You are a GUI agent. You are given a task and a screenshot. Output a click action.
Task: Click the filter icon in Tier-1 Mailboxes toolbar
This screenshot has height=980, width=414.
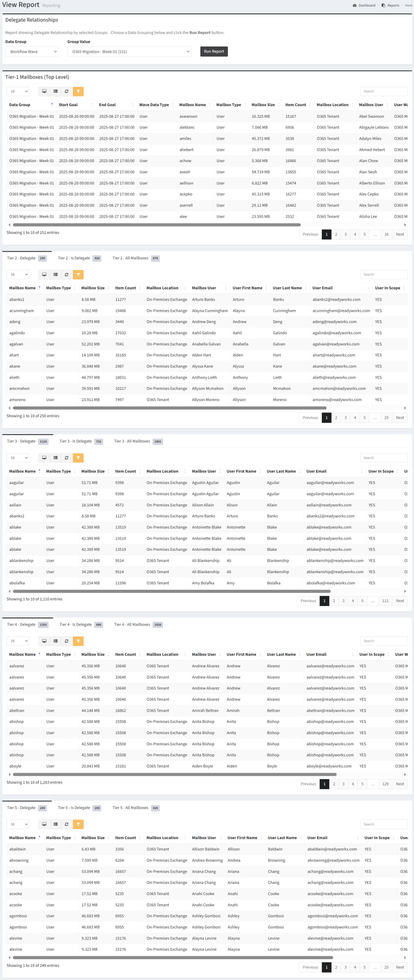pos(78,91)
